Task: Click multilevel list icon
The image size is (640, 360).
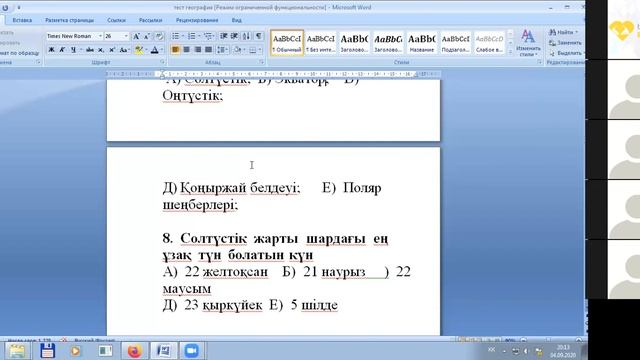Action: [208, 36]
